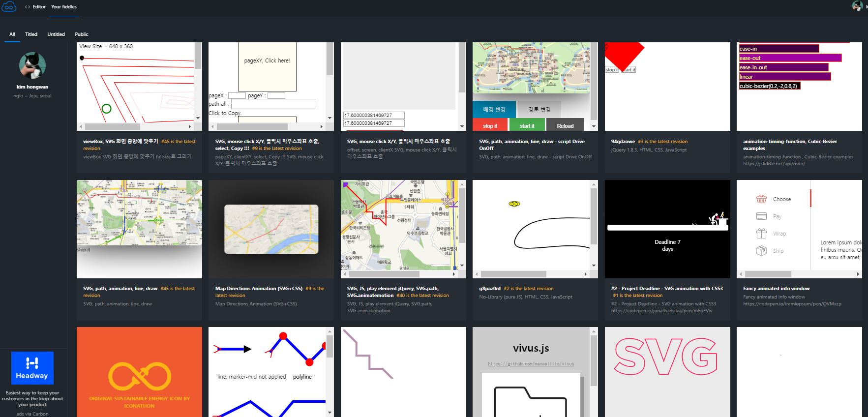The image size is (868, 417).
Task: Select the Untitled filter tab
Action: 56,34
